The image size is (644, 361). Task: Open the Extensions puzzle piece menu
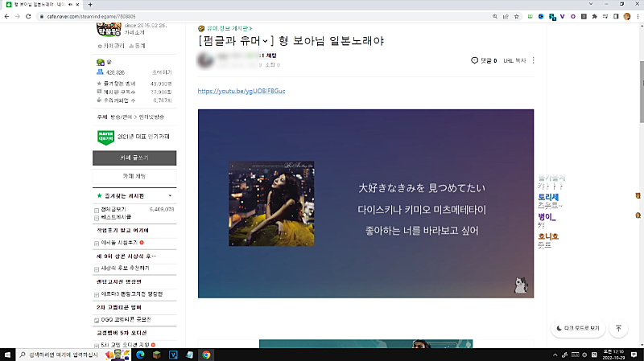pyautogui.click(x=594, y=16)
